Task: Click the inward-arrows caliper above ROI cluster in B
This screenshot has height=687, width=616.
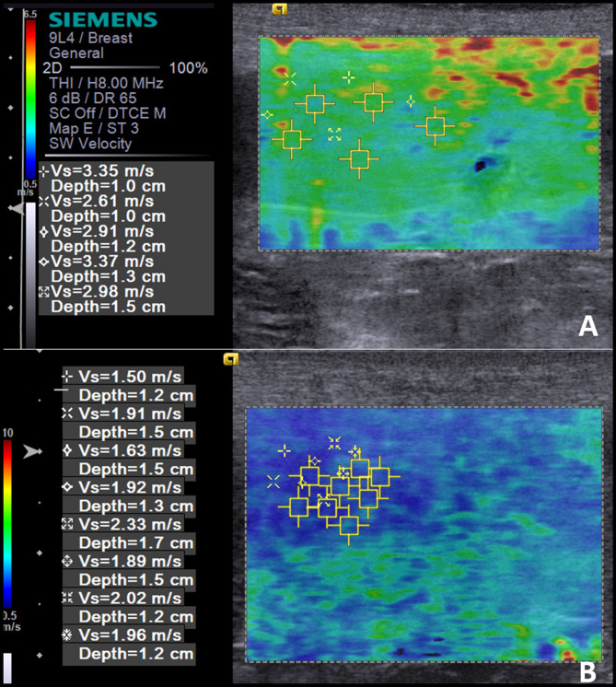Action: click(334, 443)
